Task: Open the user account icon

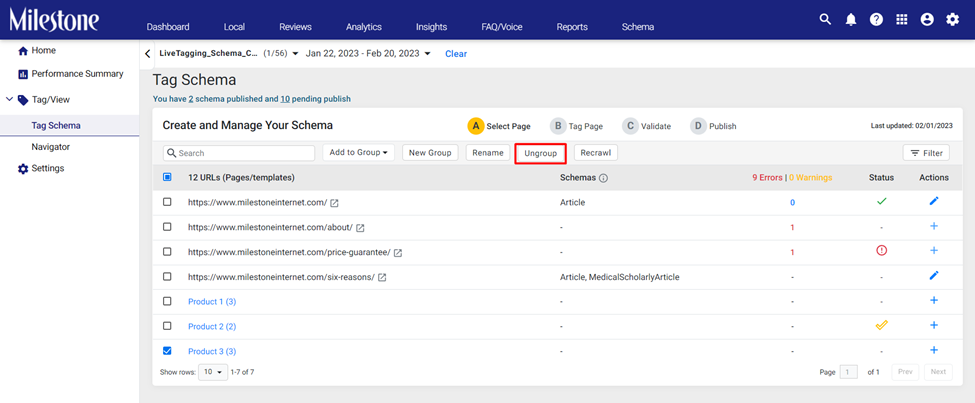Action: 927,19
